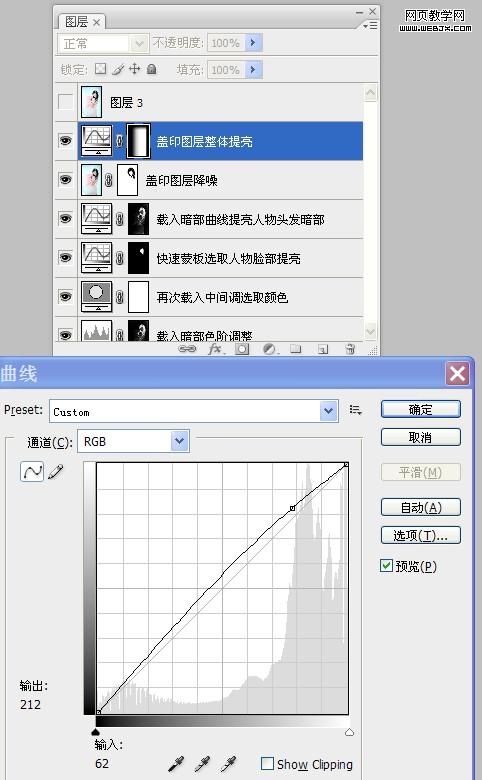Click the delete layer trash icon

tap(350, 349)
